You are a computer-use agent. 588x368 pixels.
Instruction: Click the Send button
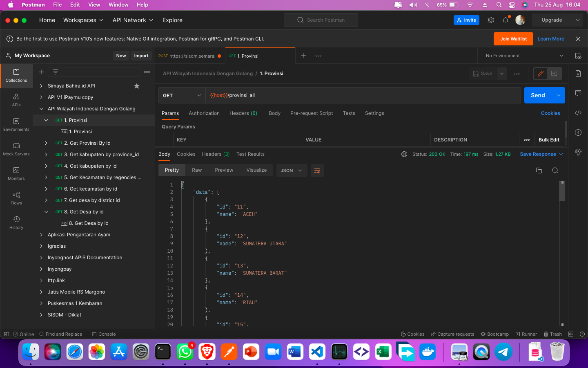538,95
